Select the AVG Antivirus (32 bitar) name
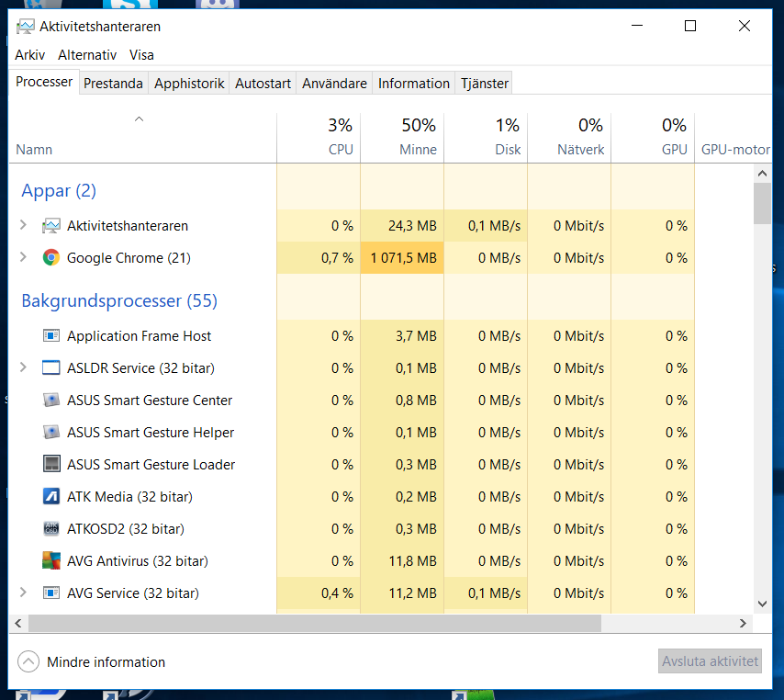Viewport: 784px width, 700px height. click(x=138, y=561)
